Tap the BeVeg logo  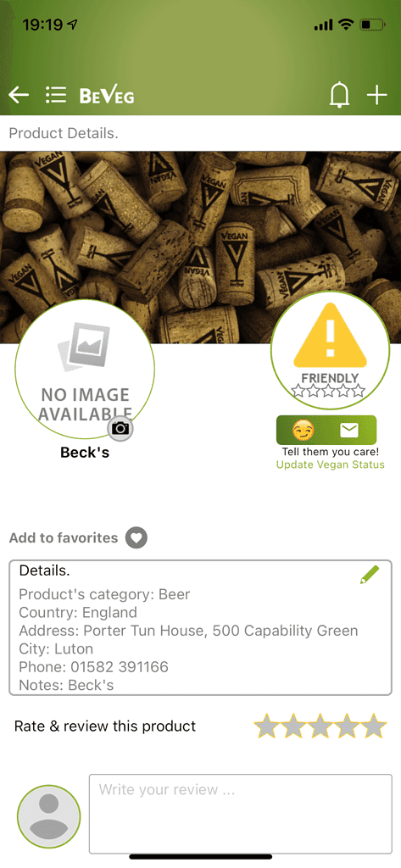click(107, 96)
